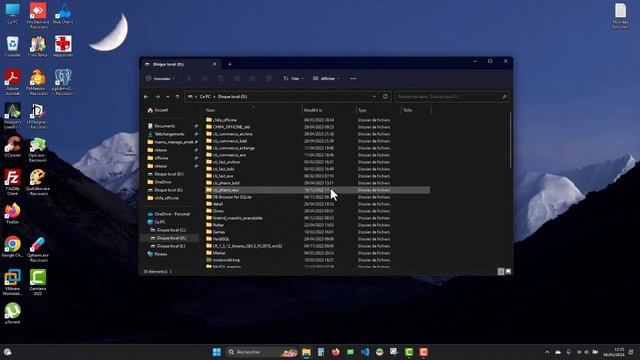This screenshot has height=360, width=640.
Task: Click the three-dots See more toolbar button
Action: (x=353, y=78)
